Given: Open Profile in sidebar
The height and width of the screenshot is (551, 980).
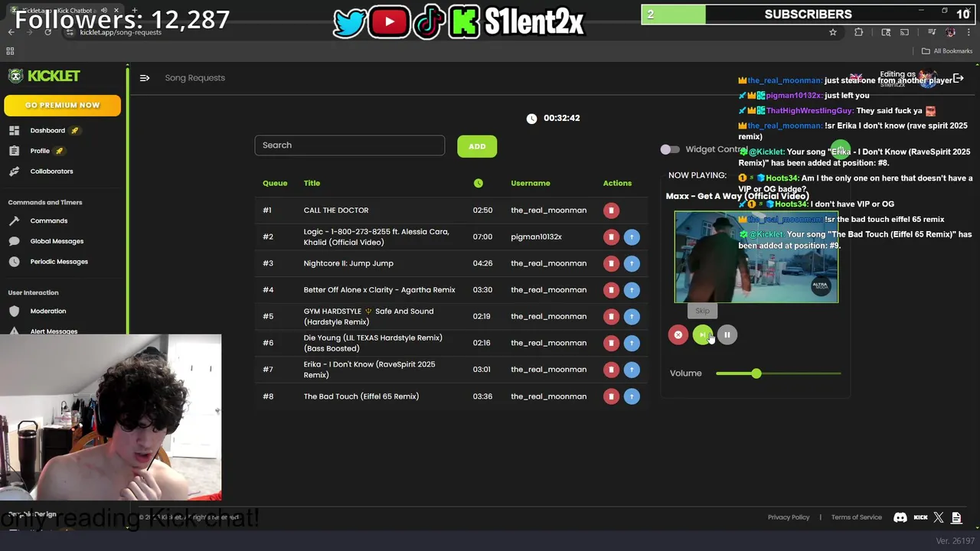Looking at the screenshot, I should click(x=40, y=151).
